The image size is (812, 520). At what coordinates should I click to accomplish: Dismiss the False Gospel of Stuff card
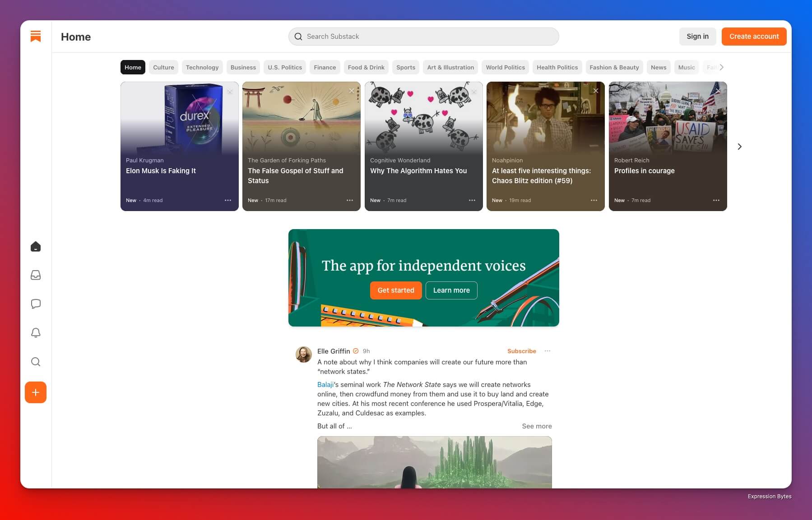[x=352, y=91]
